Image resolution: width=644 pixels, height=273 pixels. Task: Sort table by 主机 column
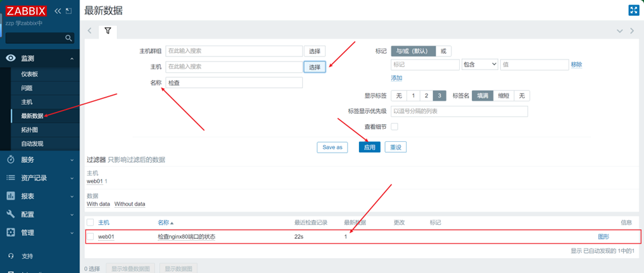104,222
